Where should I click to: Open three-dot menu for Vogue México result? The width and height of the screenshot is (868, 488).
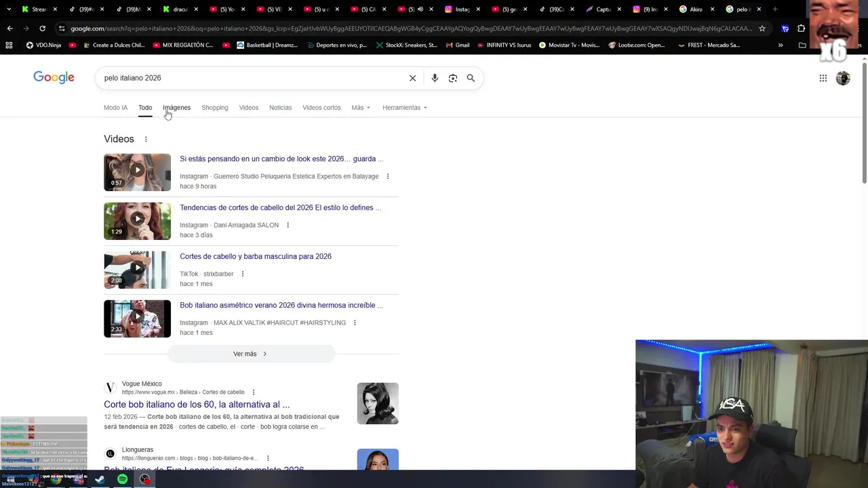pos(254,392)
